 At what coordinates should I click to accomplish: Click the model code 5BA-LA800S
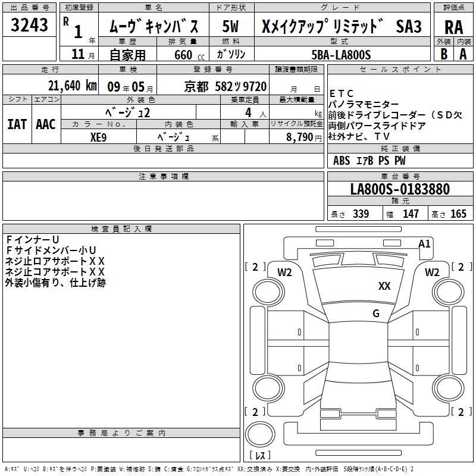(x=341, y=55)
